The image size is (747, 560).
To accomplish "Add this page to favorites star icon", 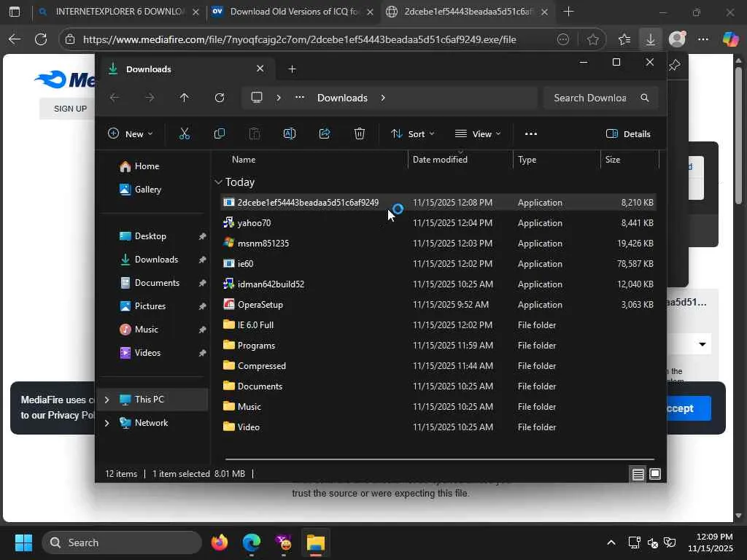I will coord(592,39).
